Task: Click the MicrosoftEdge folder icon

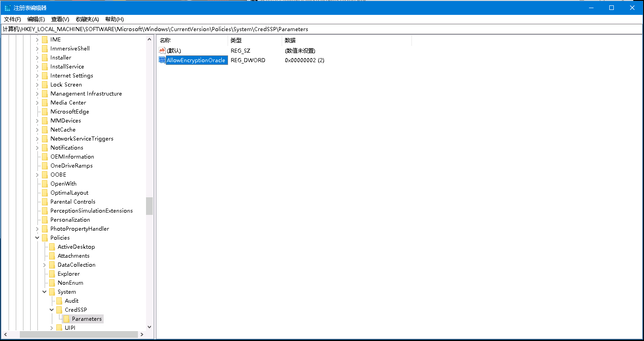Action: point(45,112)
